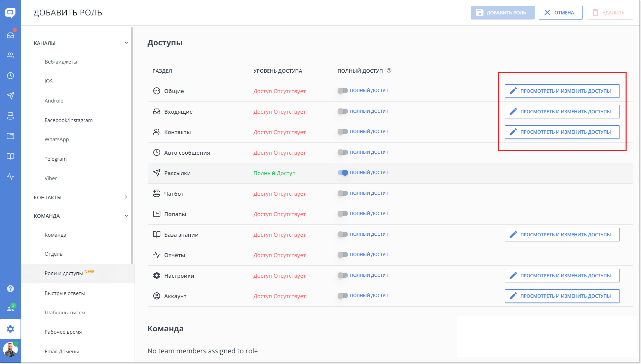Open Telegram channel settings item
Screen dimensions: 641x364
(x=55, y=159)
